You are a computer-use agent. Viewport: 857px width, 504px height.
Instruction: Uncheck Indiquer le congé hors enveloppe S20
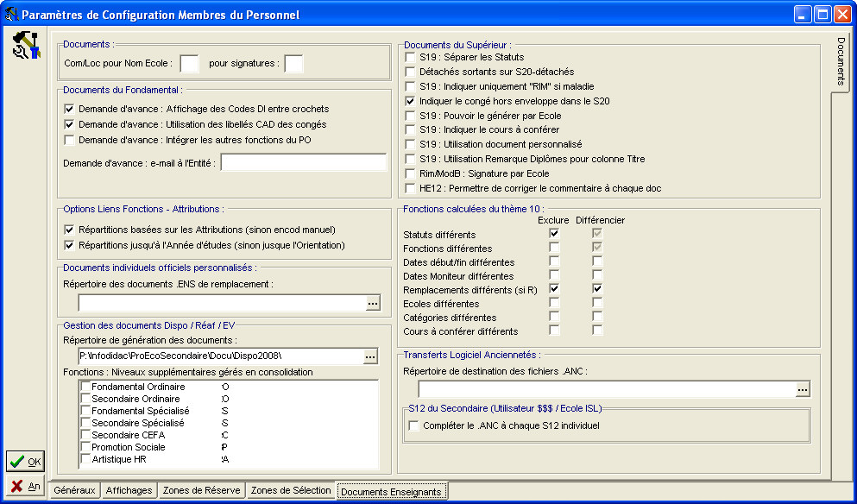point(410,101)
